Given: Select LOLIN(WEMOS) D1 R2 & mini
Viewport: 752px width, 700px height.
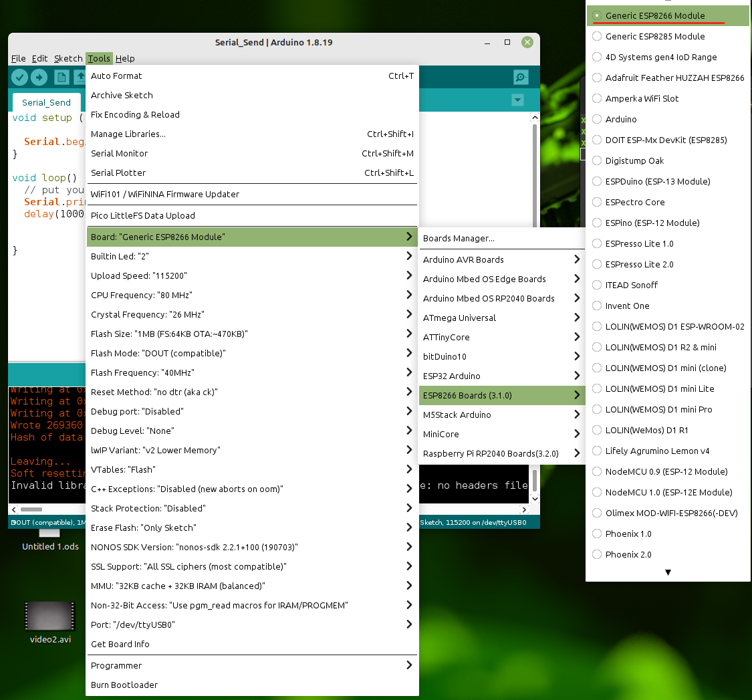Looking at the screenshot, I should [668, 348].
